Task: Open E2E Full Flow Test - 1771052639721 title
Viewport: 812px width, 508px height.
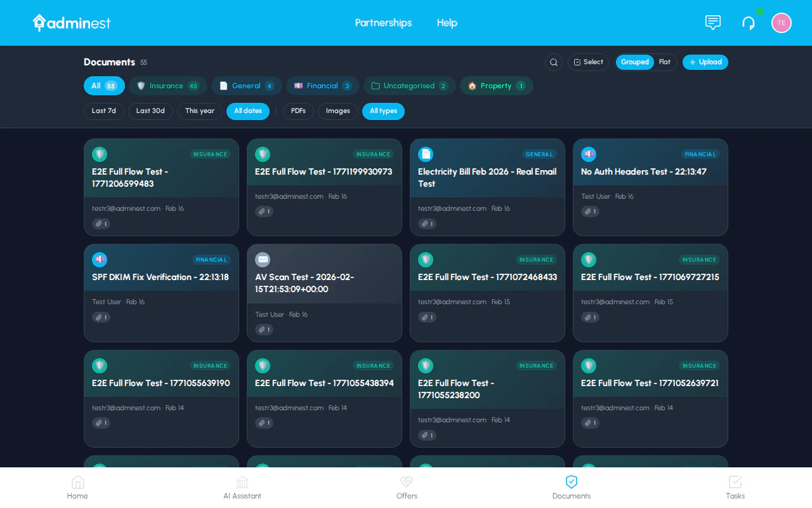Action: pos(650,383)
